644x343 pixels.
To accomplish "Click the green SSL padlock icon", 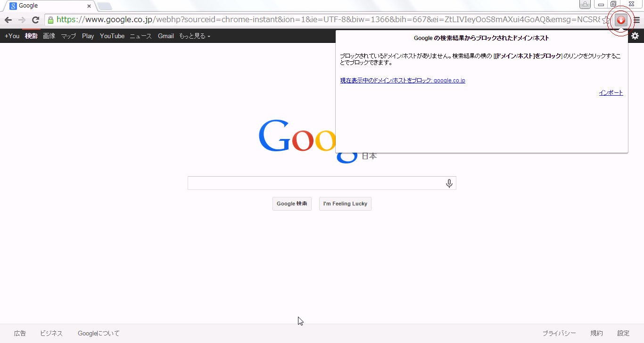I will [50, 20].
